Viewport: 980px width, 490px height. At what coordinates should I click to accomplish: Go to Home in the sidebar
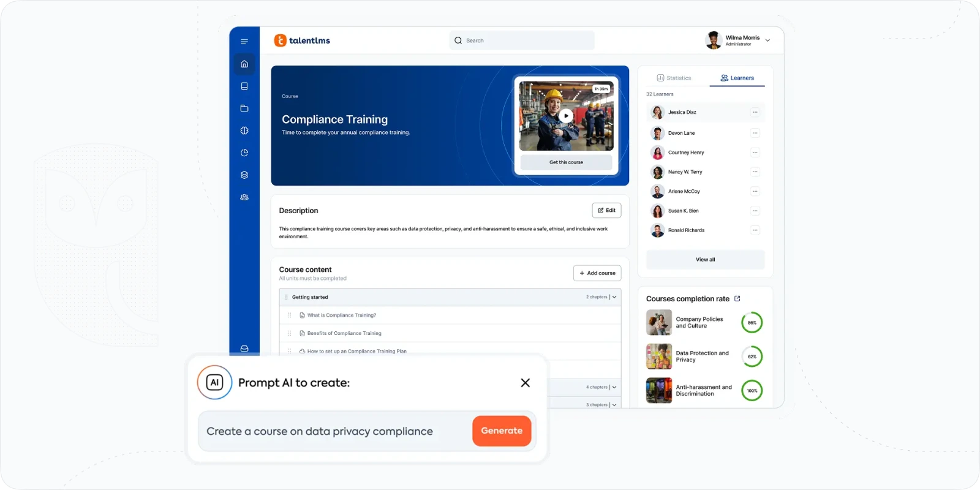click(x=244, y=64)
